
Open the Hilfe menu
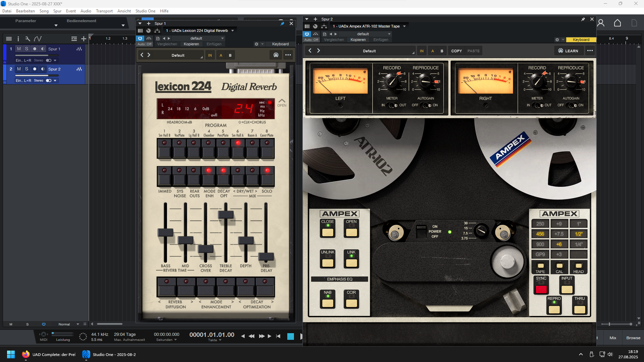pyautogui.click(x=164, y=11)
